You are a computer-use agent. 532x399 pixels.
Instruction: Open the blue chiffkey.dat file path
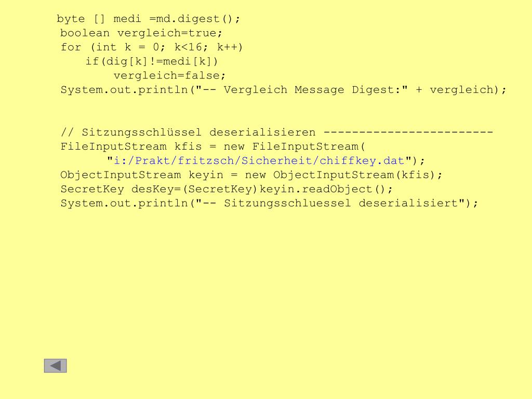point(259,161)
